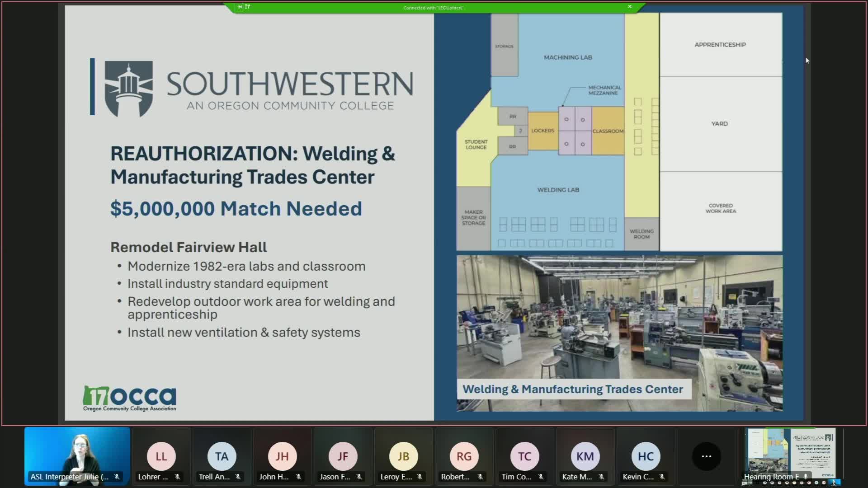The height and width of the screenshot is (488, 868).
Task: Click the 'John H...' participant name label
Action: coord(274,477)
